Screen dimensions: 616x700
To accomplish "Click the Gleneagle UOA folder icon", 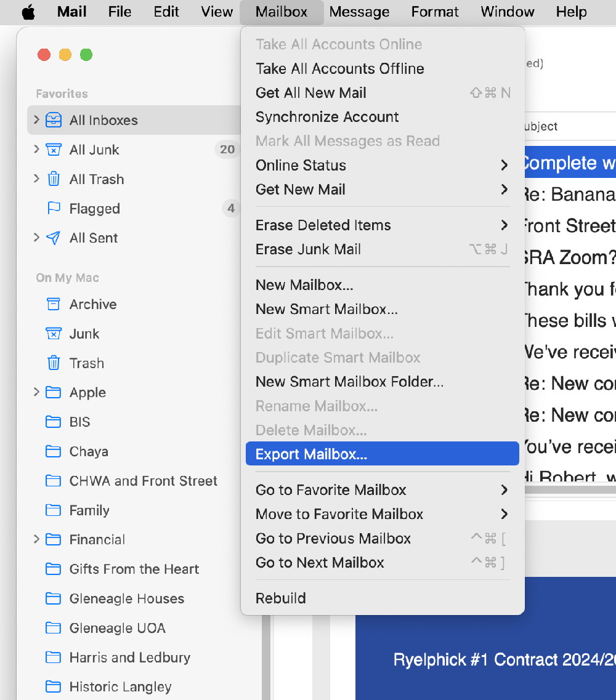I will coord(54,628).
